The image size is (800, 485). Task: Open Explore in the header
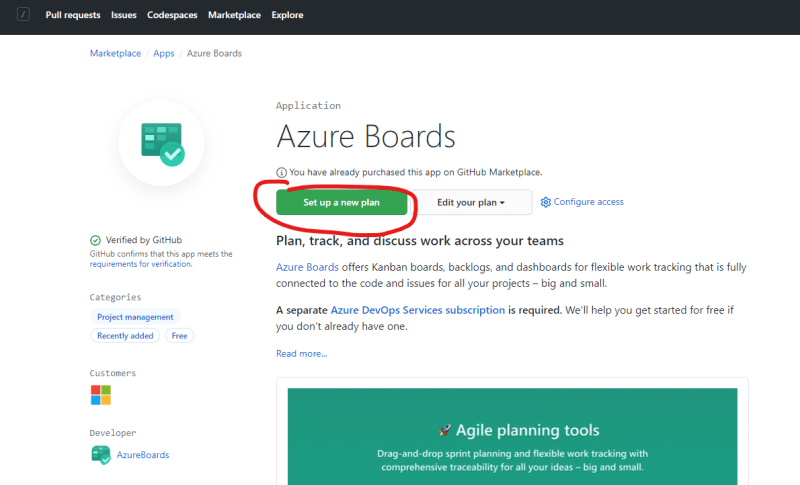(x=287, y=15)
